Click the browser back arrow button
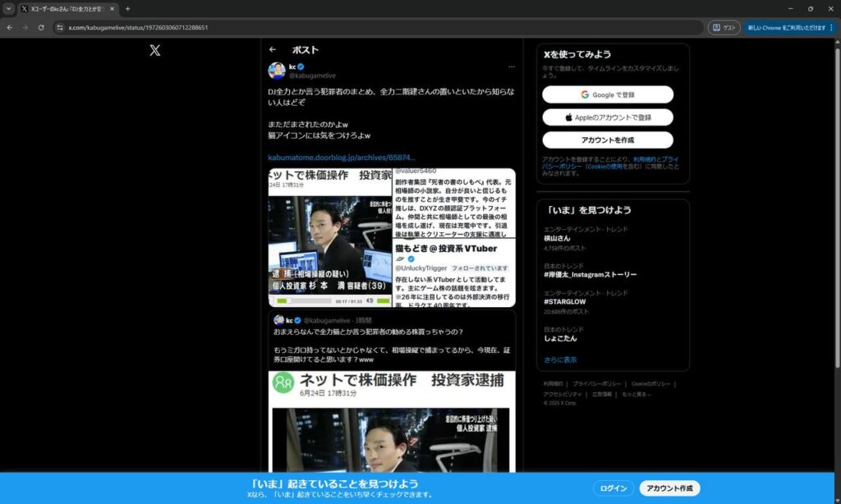The image size is (841, 504). click(x=10, y=27)
